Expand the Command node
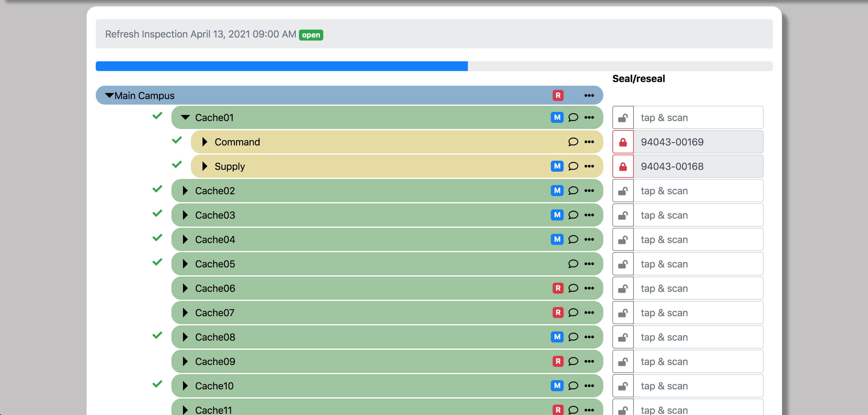The image size is (868, 415). point(205,142)
